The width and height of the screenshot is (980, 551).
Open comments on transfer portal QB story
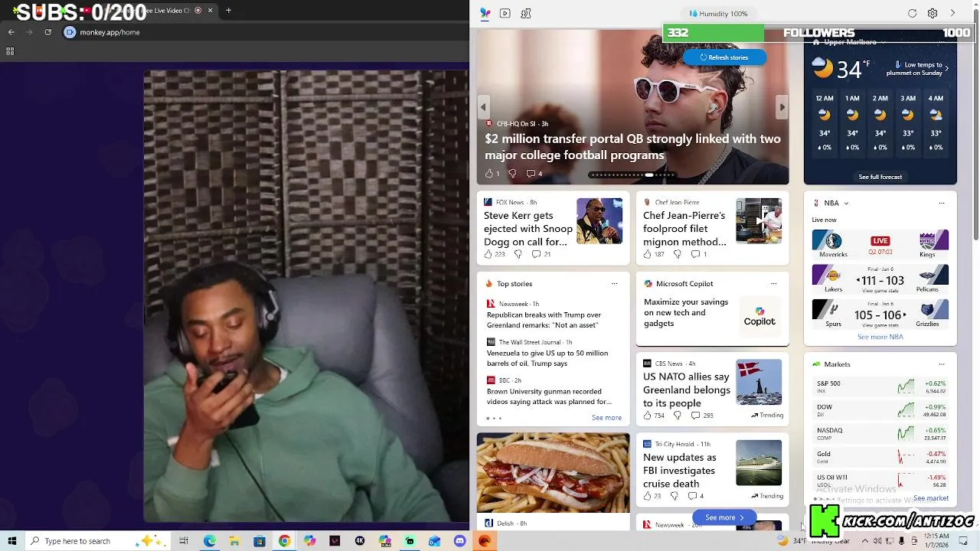point(534,174)
